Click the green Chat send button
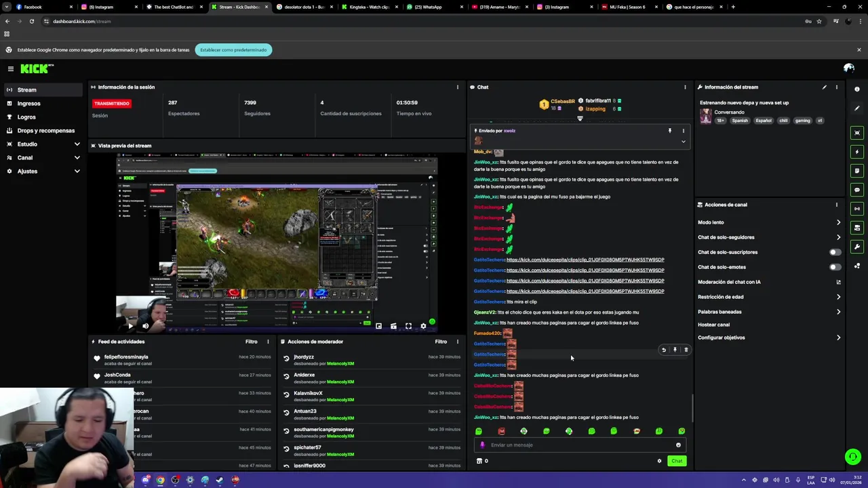This screenshot has width=868, height=488. coord(677,461)
